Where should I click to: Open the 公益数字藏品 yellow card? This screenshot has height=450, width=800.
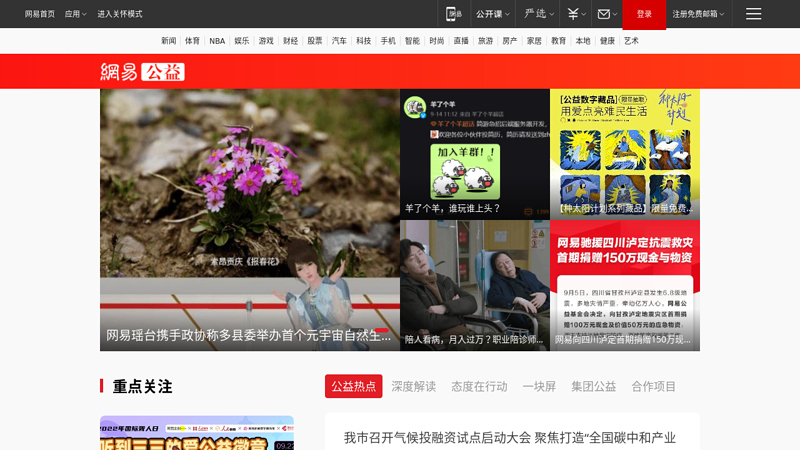point(625,154)
